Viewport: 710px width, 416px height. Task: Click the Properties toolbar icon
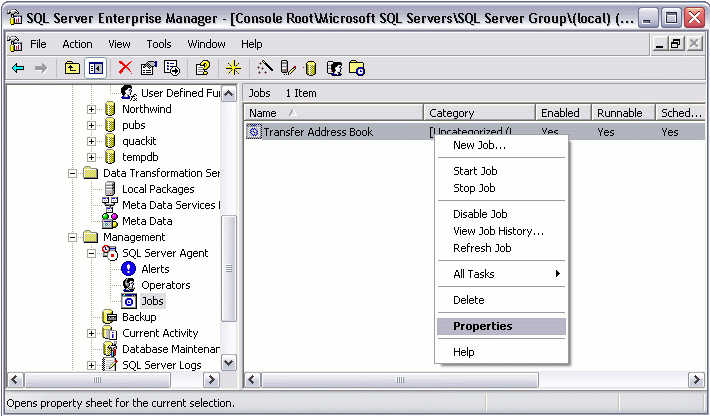coord(149,68)
